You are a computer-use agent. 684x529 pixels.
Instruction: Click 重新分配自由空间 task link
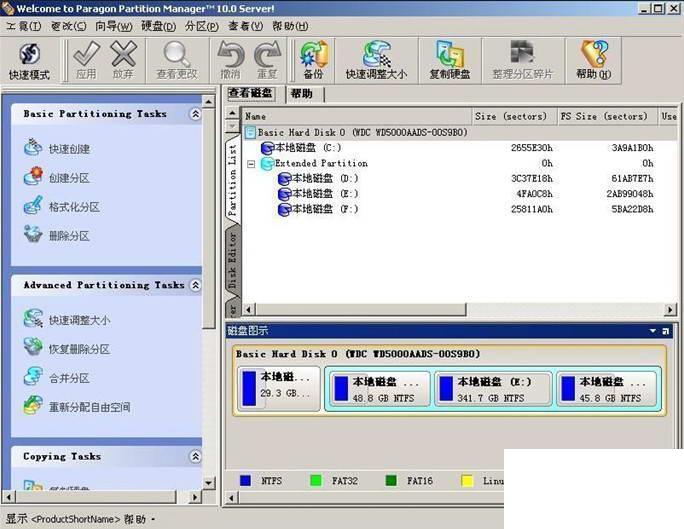pos(77,407)
